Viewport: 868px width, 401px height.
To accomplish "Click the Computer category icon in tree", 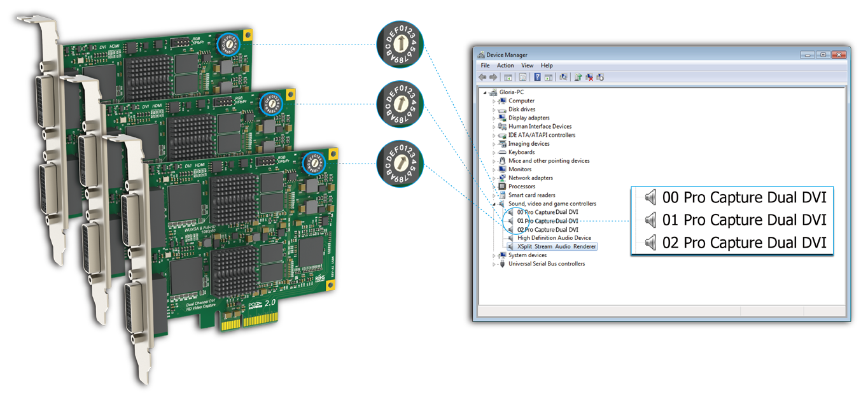I will (x=503, y=101).
